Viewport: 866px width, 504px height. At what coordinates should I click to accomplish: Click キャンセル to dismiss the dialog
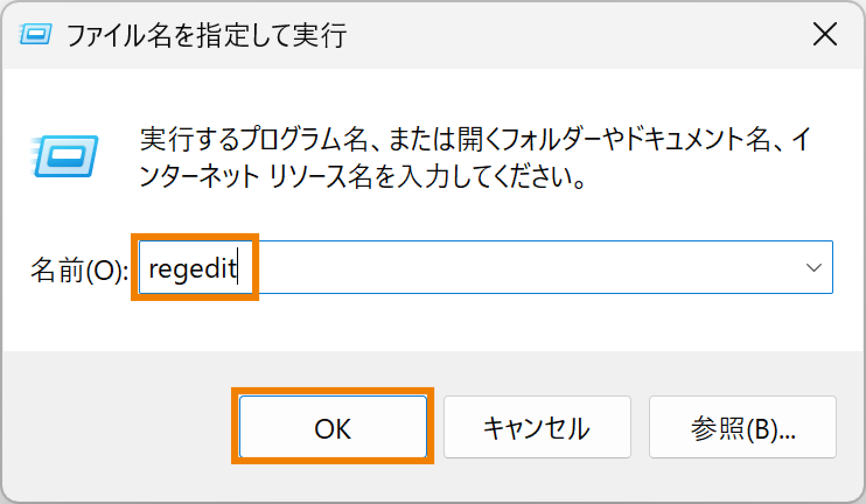pyautogui.click(x=536, y=427)
